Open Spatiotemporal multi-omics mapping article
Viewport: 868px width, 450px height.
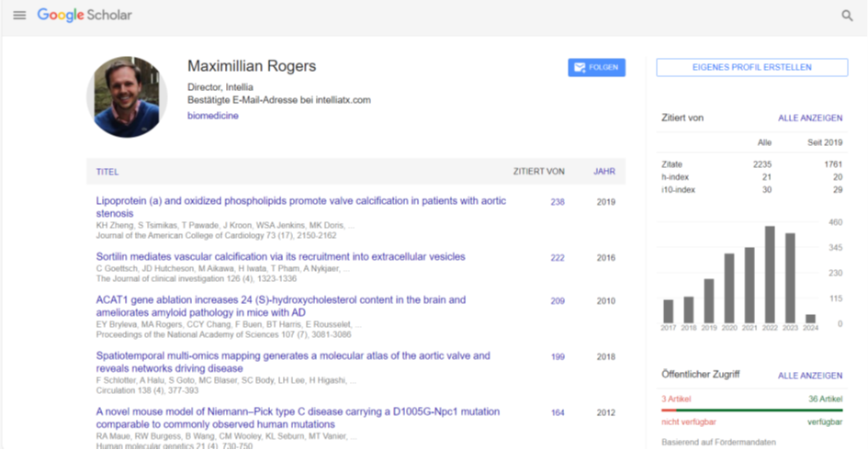(x=293, y=362)
